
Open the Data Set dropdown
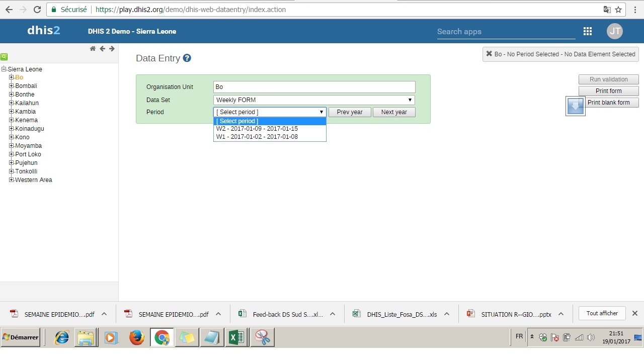(x=314, y=100)
